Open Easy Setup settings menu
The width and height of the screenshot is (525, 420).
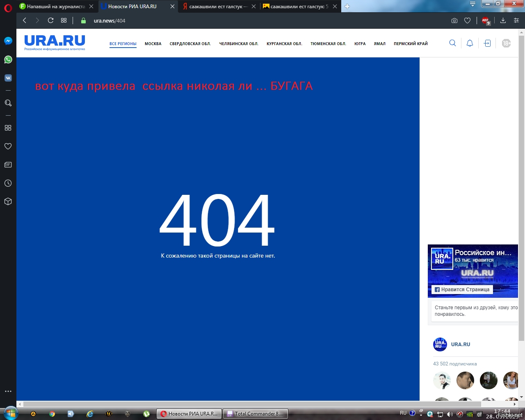coord(516,21)
